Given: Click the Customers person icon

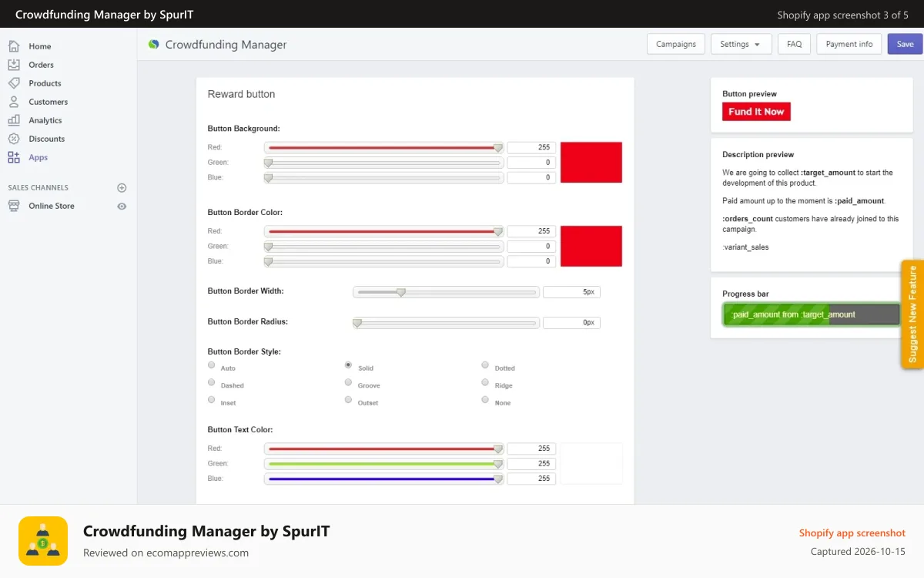Looking at the screenshot, I should [x=14, y=102].
